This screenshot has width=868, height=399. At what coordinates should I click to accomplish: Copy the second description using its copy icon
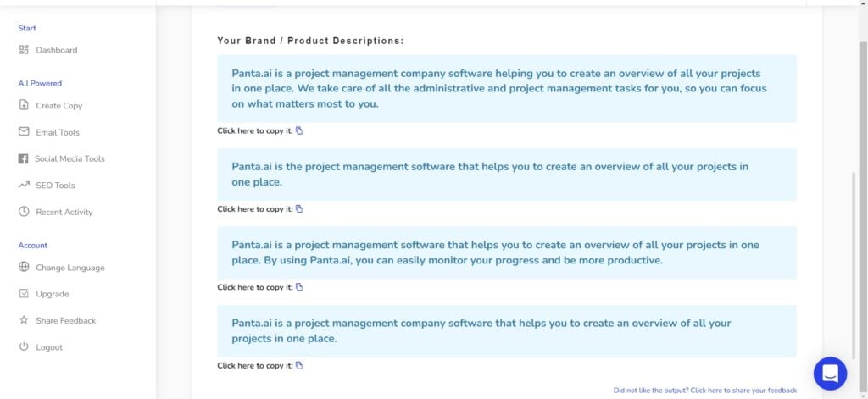click(299, 209)
